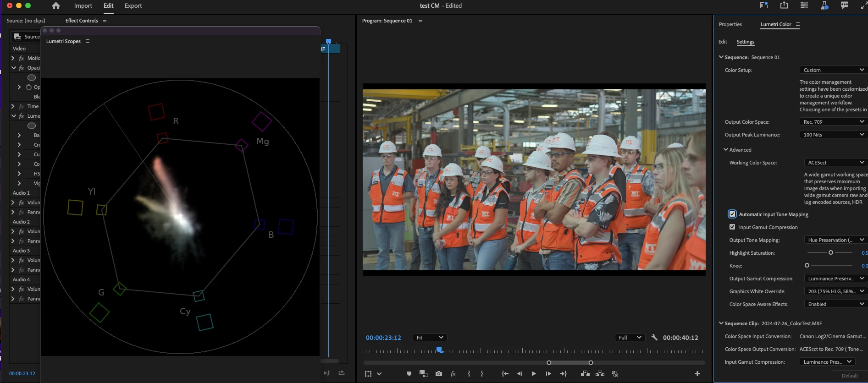Open the button editor plus icon
This screenshot has height=383, width=868.
coord(697,374)
